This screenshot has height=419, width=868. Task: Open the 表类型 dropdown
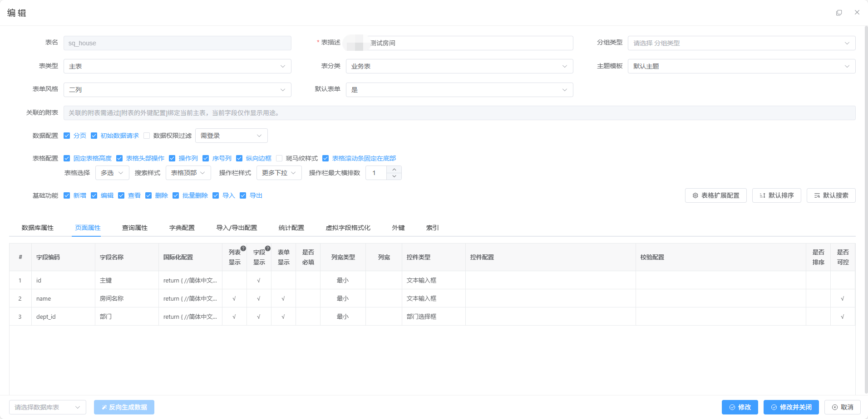(178, 66)
